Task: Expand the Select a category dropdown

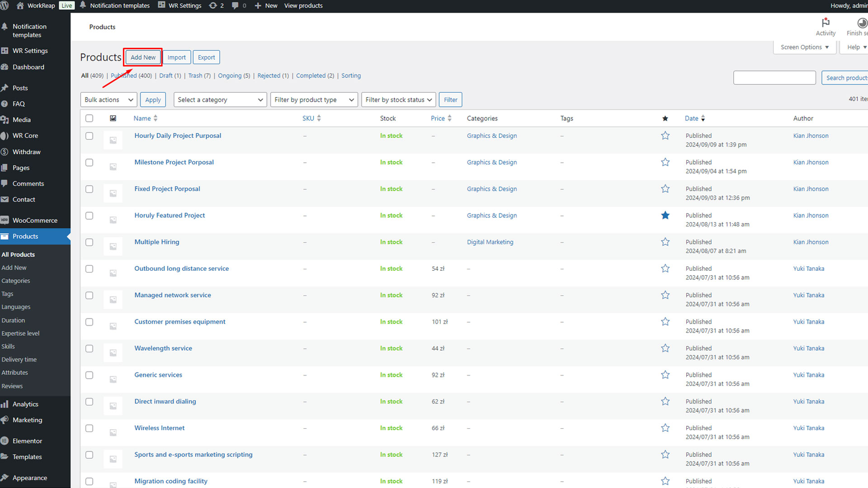Action: pos(220,100)
